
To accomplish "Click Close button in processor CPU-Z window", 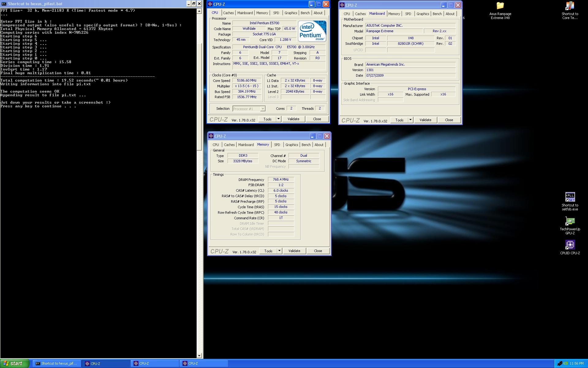I will tap(317, 119).
